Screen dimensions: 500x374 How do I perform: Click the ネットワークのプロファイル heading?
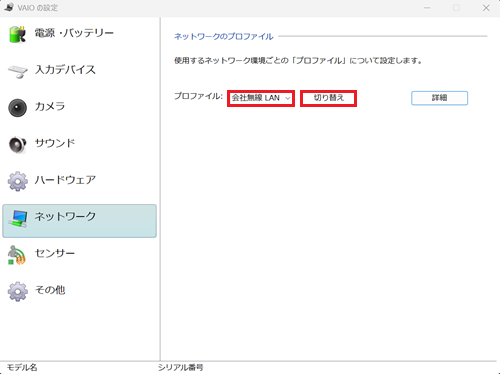pos(224,36)
